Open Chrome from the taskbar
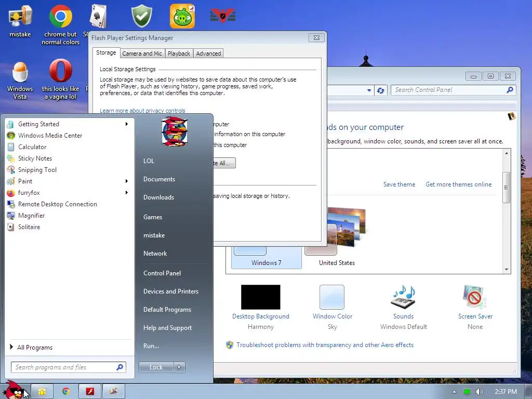This screenshot has height=399, width=532. pos(66,392)
